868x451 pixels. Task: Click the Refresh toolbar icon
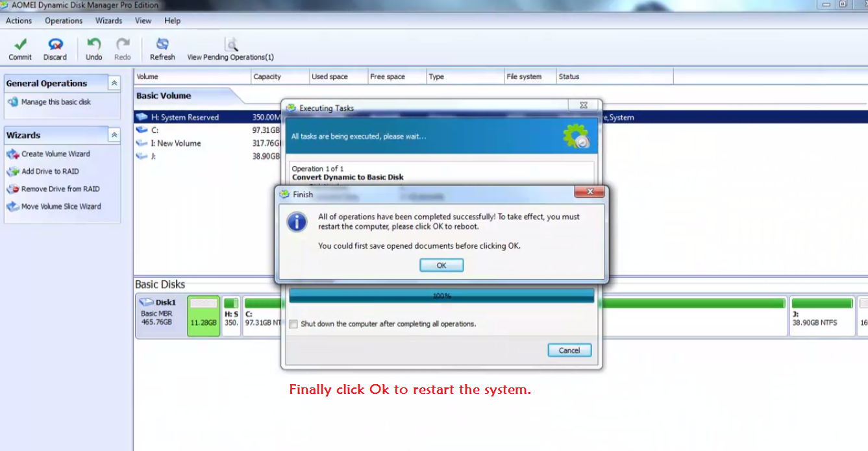[x=162, y=44]
